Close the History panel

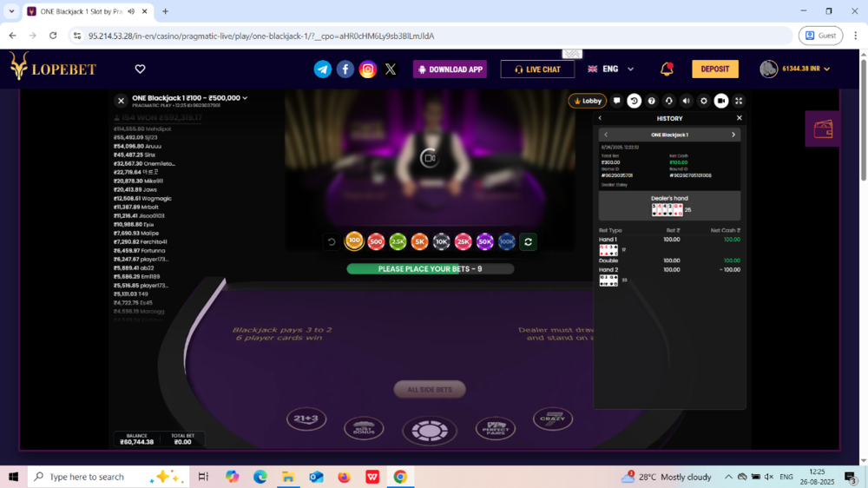(x=739, y=118)
